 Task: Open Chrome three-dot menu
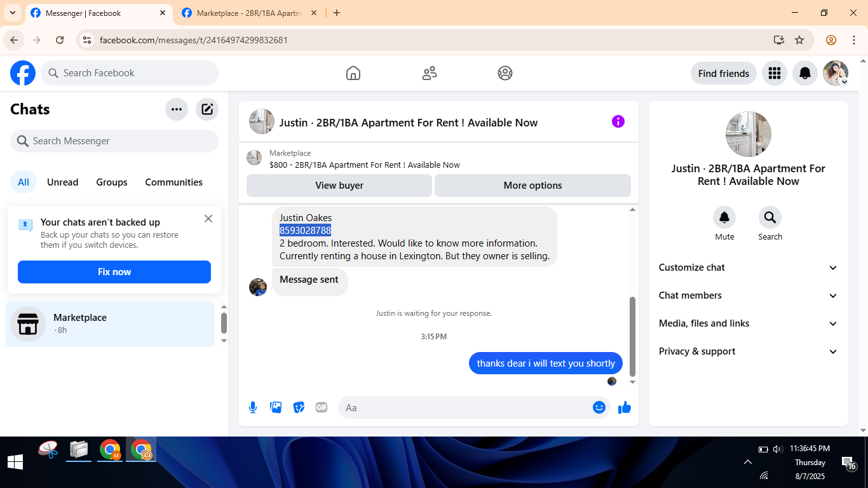854,40
